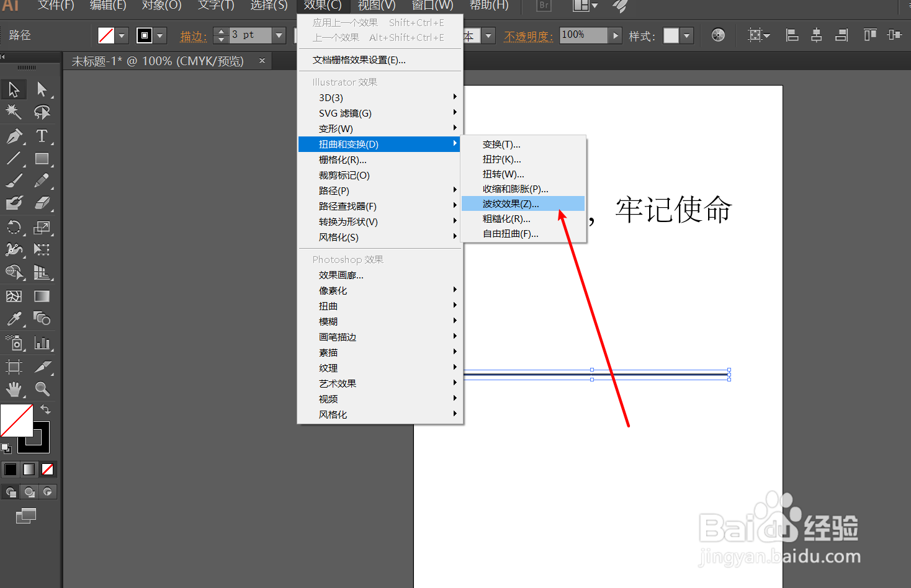Select the Gradient tool
This screenshot has height=588, width=911.
pos(42,296)
